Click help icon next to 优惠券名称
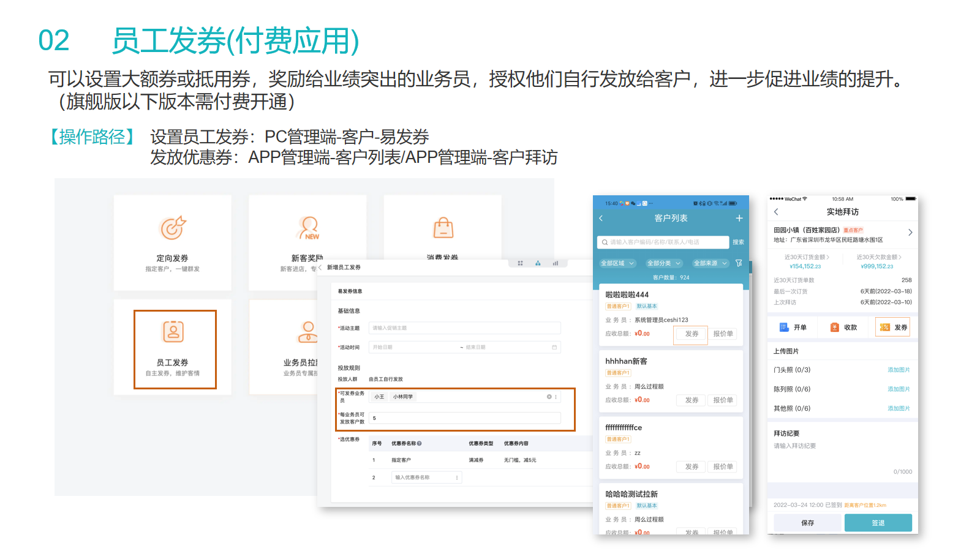This screenshot has width=980, height=551. point(420,443)
